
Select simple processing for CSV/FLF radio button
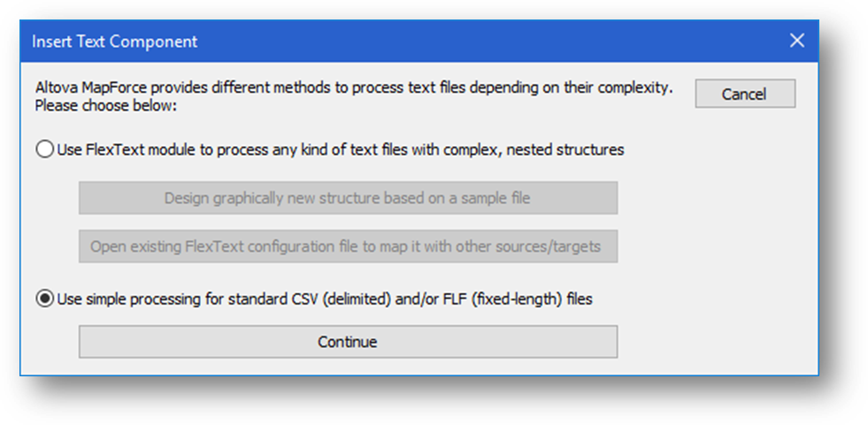point(43,299)
